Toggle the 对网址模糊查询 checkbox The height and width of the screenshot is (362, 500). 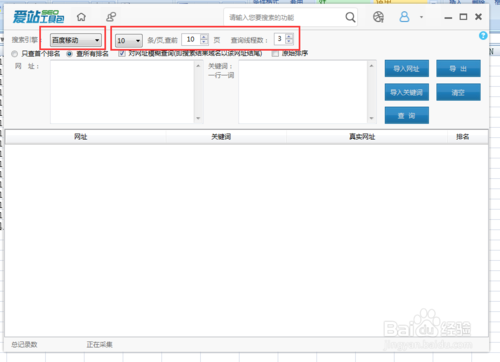122,53
